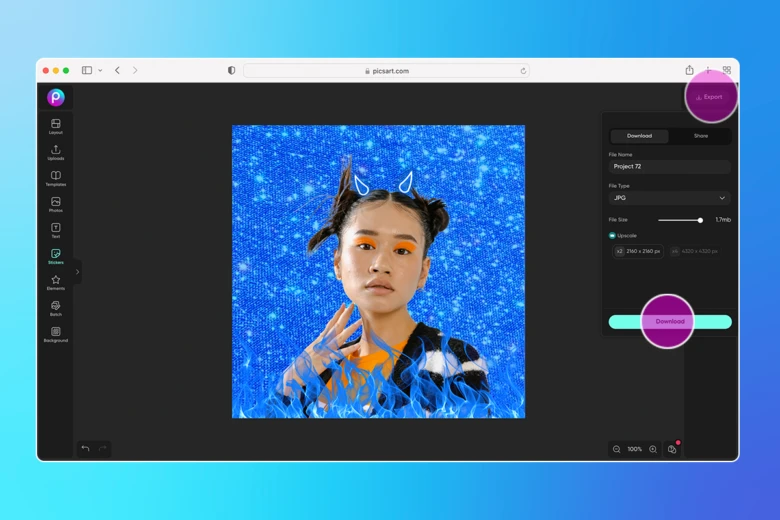Select the Text tool

pyautogui.click(x=56, y=229)
